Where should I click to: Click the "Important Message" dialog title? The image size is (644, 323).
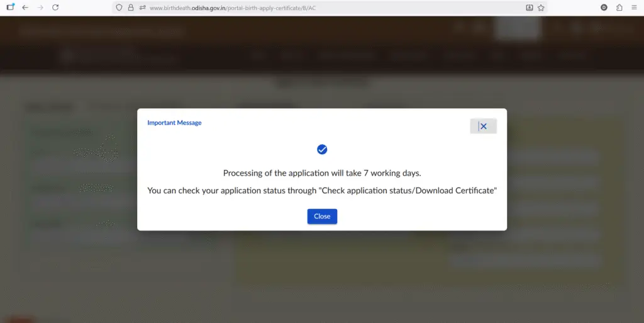(174, 123)
